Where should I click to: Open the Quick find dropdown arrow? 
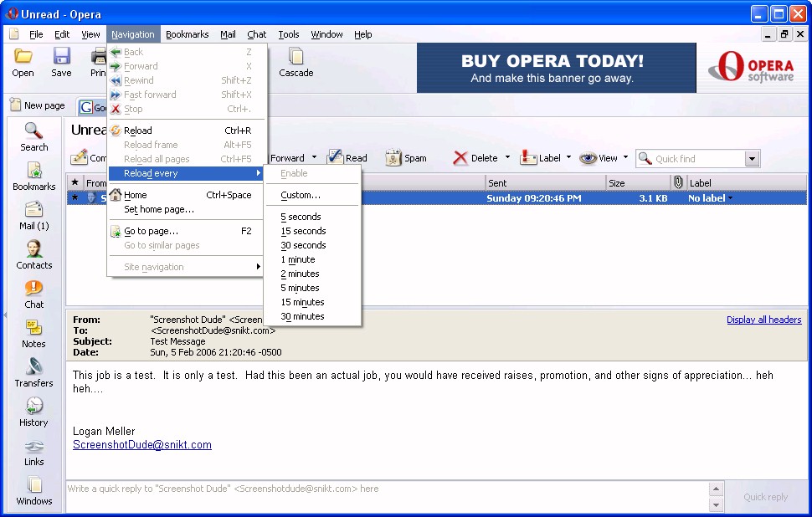point(751,159)
